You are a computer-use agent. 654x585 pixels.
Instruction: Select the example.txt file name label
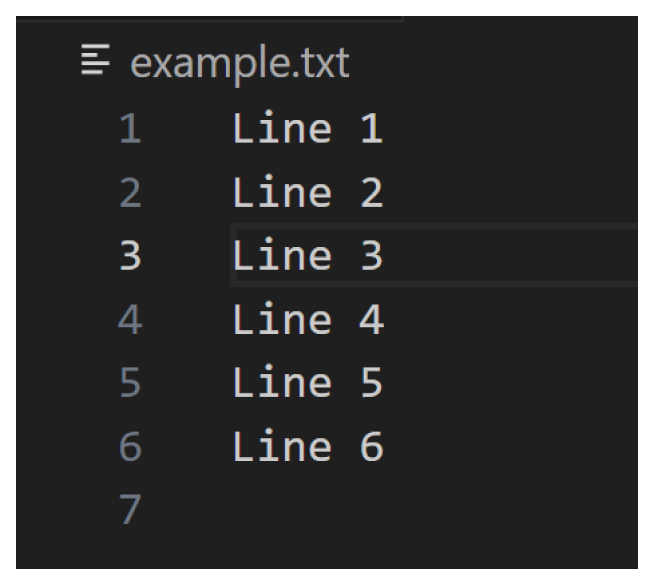coord(240,63)
